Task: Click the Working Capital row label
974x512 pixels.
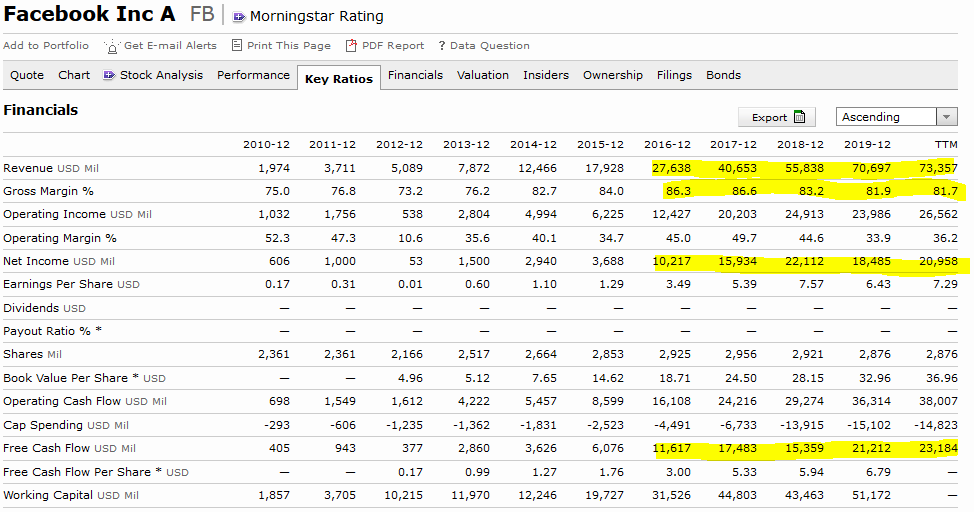Action: (71, 495)
